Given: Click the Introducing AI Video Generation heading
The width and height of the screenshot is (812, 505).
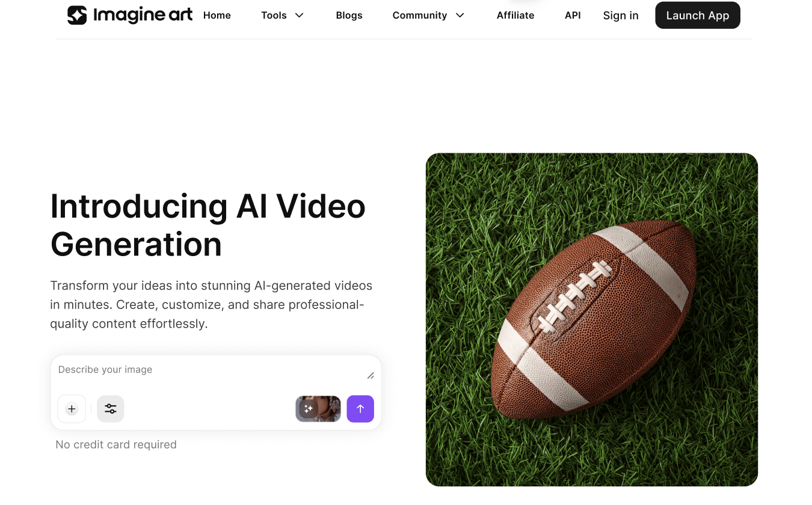Looking at the screenshot, I should coord(208,225).
